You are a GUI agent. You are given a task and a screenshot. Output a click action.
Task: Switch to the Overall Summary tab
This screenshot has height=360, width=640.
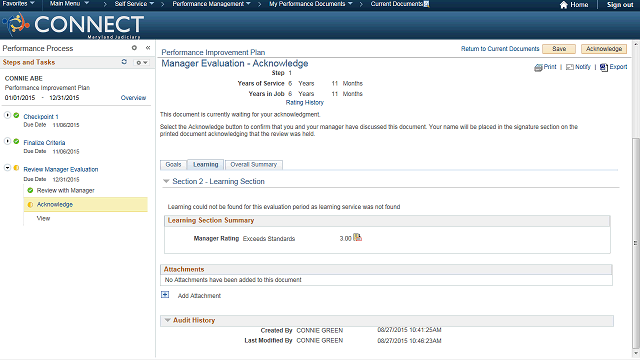pyautogui.click(x=253, y=164)
